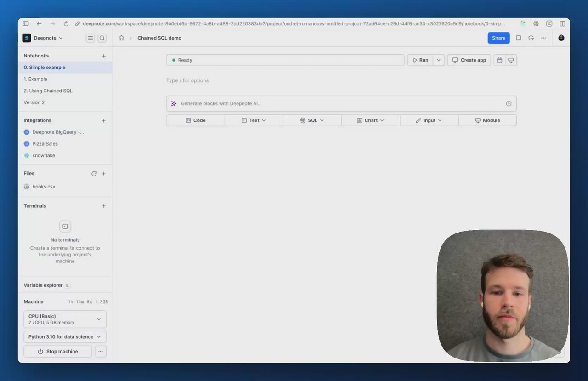Toggle the browser sidebar icon
Image resolution: width=588 pixels, height=381 pixels.
pos(25,23)
